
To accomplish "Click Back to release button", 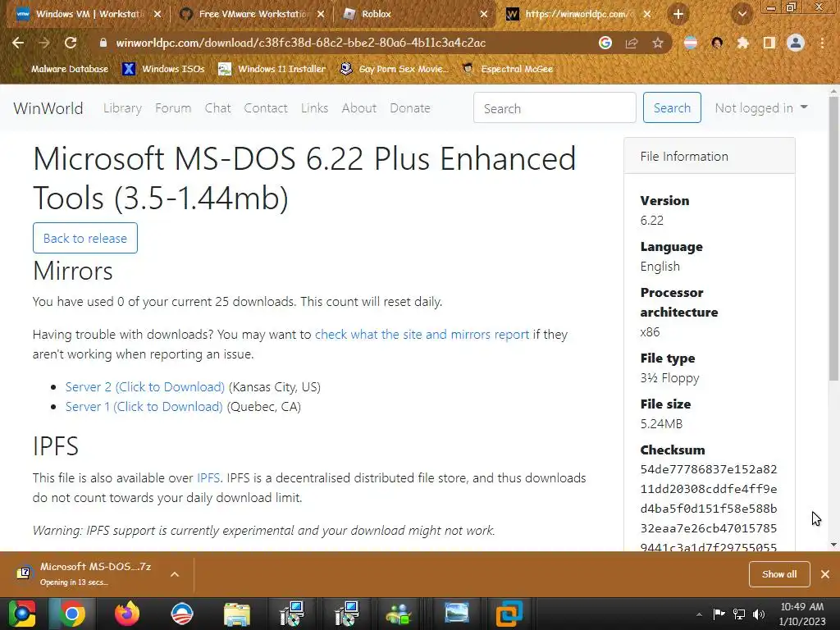I will [x=85, y=238].
